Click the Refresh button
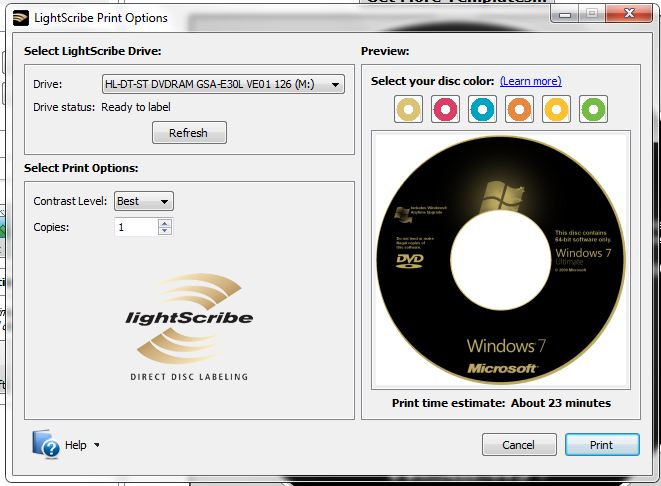Screen dimensions: 661x486 [x=189, y=133]
